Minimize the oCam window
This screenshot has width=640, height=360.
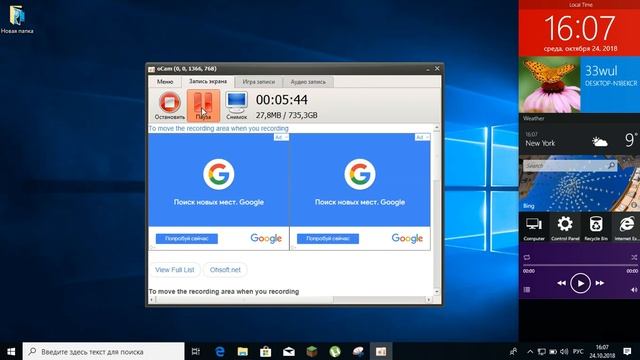coord(428,69)
